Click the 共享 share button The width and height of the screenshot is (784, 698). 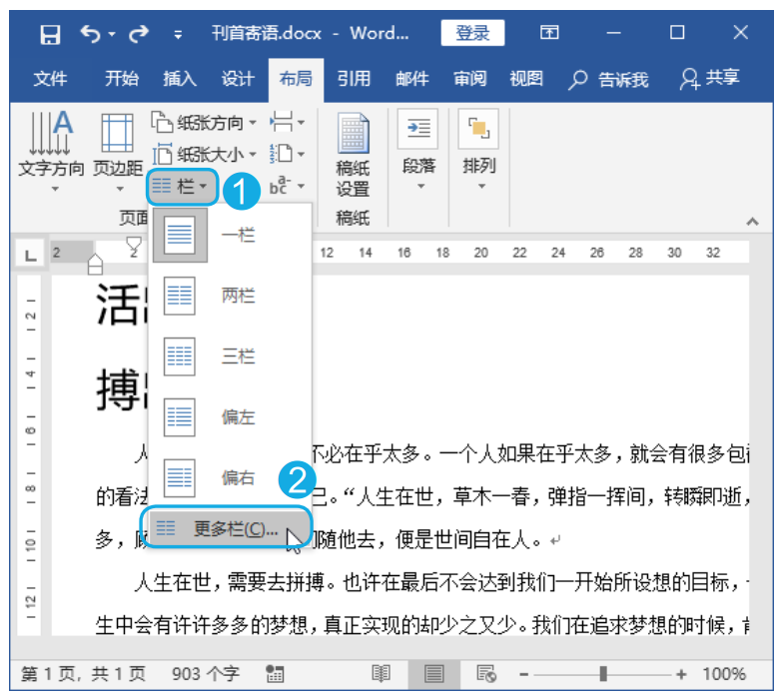click(710, 78)
